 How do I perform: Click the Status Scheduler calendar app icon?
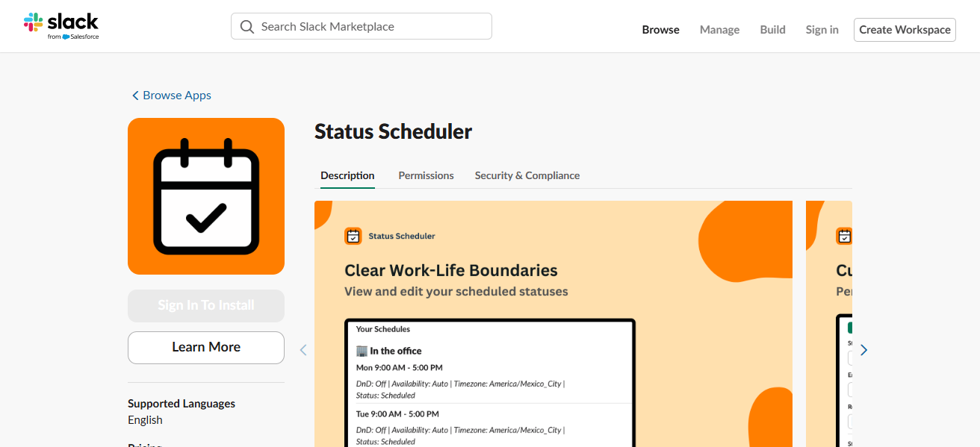coord(206,196)
